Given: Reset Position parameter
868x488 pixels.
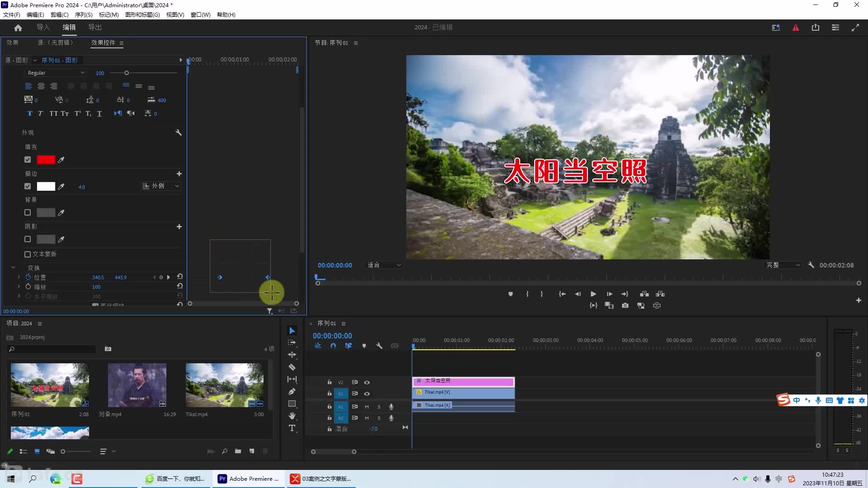Looking at the screenshot, I should [x=179, y=277].
